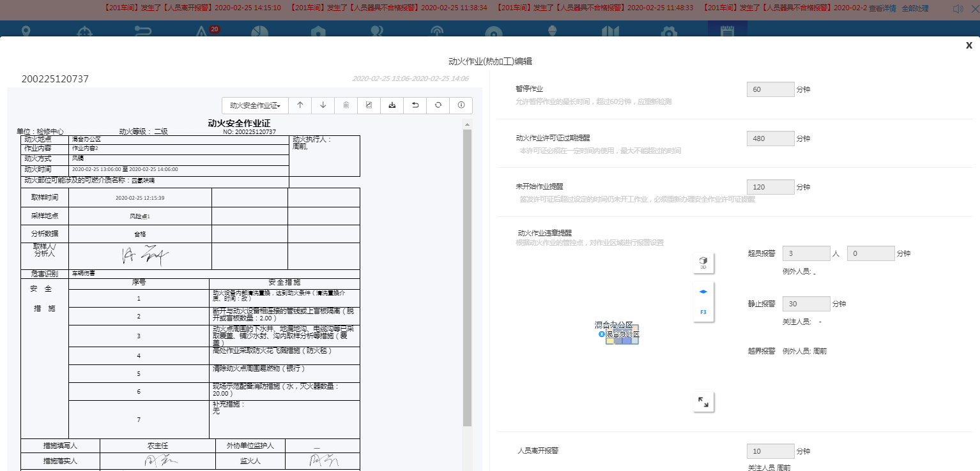Viewport: 980px width, 471px height.
Task: Click the 静止报警 minutes field
Action: pos(806,304)
